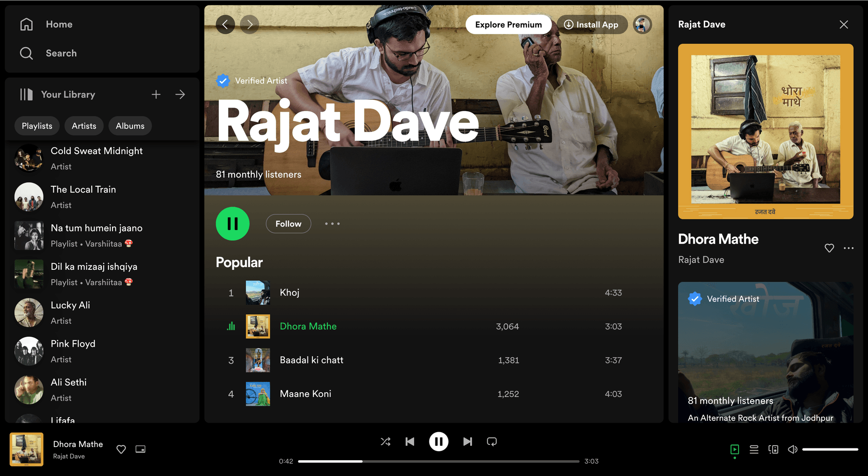Click now playing bar cover art
Viewport: 868px width, 476px height.
(27, 449)
